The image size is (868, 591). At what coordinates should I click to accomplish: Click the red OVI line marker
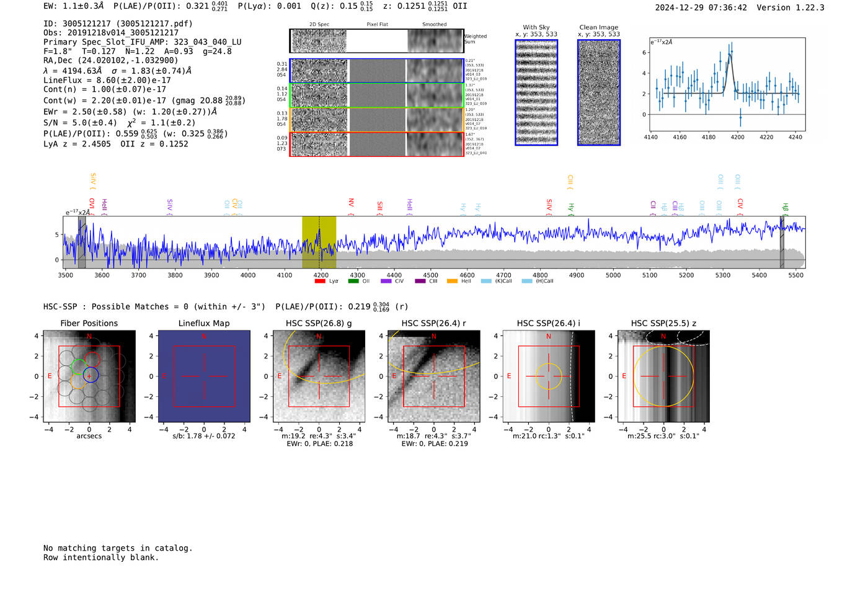92,207
